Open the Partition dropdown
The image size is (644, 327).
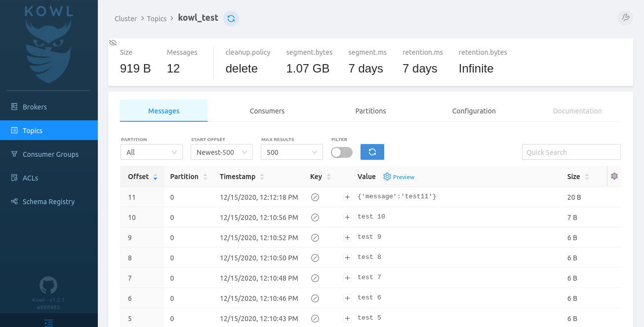(x=151, y=152)
